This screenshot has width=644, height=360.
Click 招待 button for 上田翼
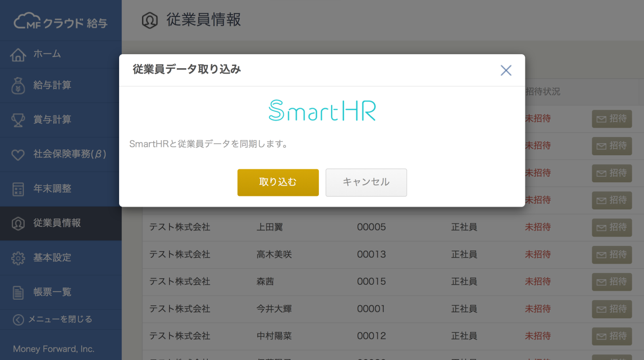click(612, 228)
